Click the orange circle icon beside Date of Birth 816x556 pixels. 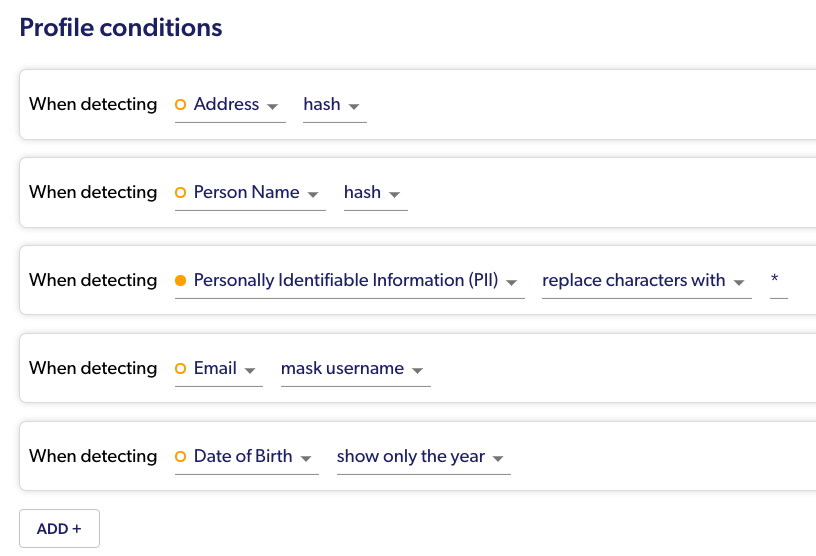[x=181, y=456]
